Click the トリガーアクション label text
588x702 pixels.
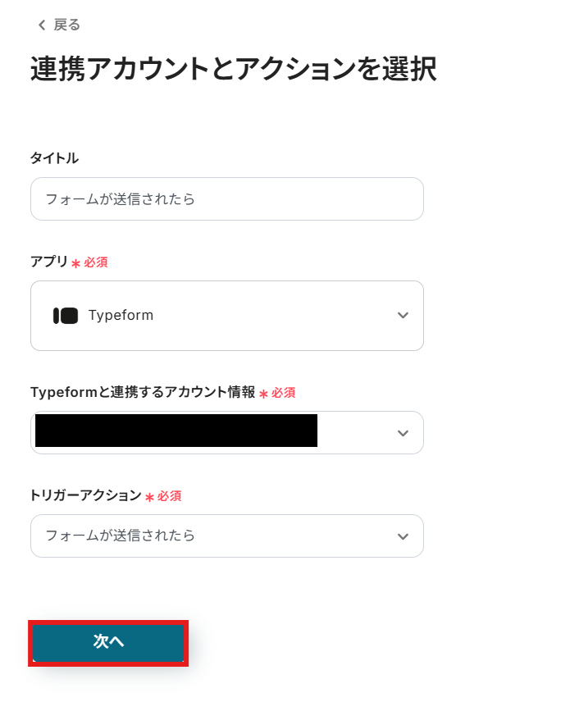(85, 495)
